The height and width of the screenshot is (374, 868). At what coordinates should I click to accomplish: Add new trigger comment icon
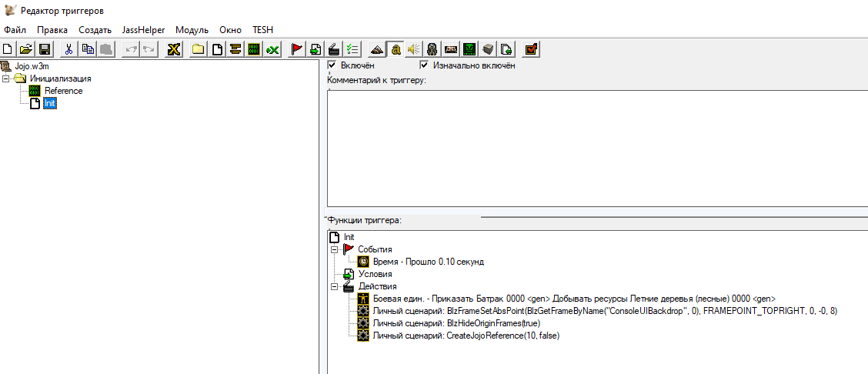point(235,49)
